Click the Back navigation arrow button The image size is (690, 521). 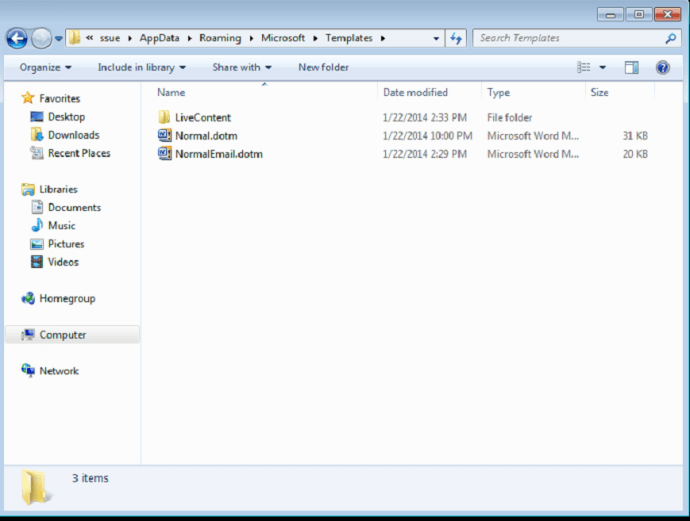tap(17, 39)
